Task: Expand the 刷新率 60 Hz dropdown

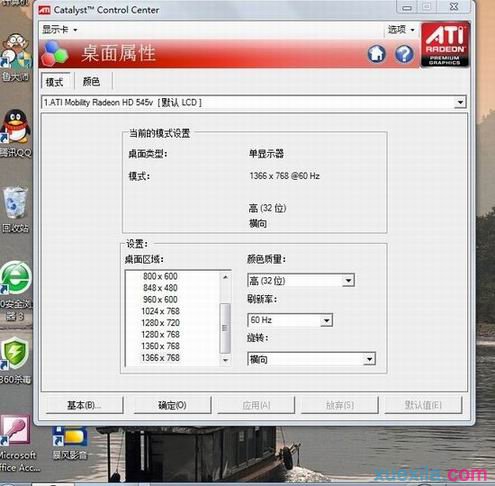Action: pos(327,320)
